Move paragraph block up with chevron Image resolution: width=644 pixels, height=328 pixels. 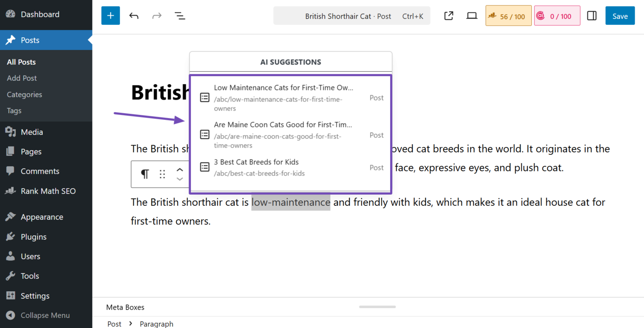[x=180, y=170]
